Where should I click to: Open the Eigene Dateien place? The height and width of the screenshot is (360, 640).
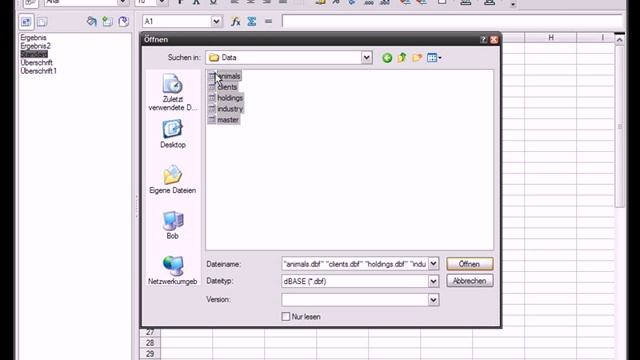tap(173, 179)
